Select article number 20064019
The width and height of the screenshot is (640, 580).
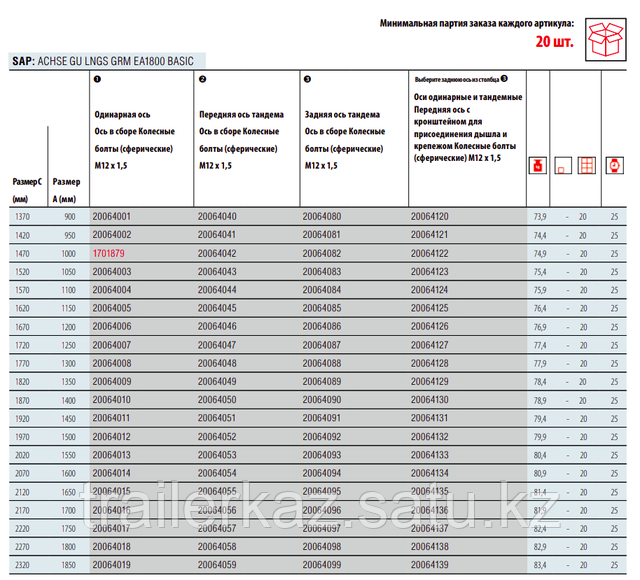(x=111, y=565)
